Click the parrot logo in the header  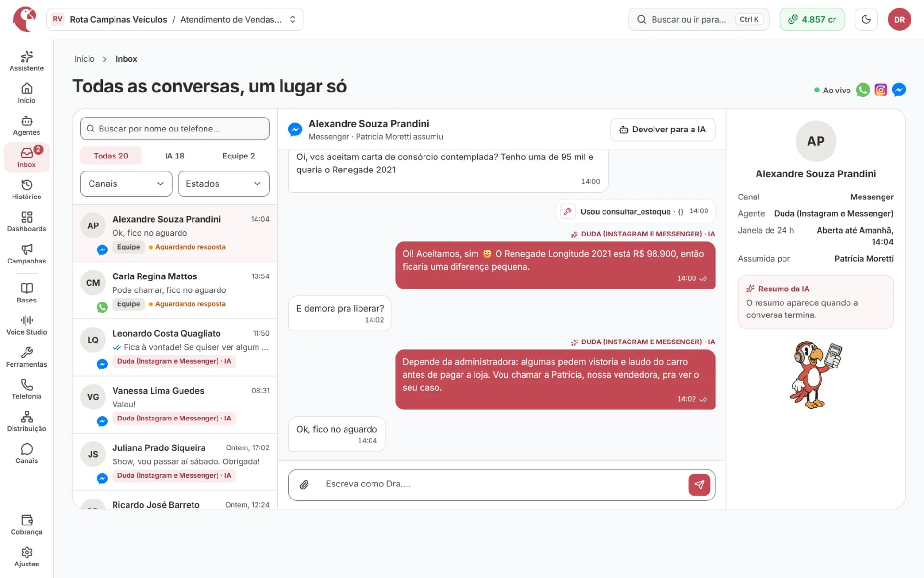click(x=25, y=19)
